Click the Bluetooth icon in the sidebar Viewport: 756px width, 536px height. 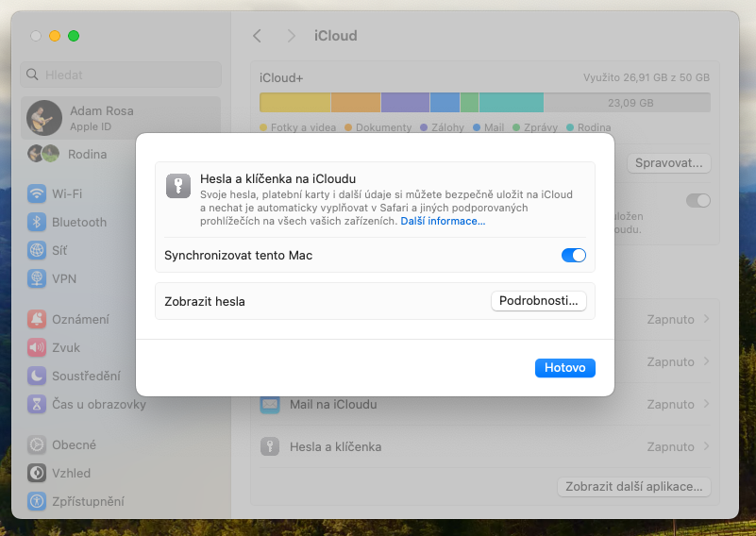[x=37, y=222]
